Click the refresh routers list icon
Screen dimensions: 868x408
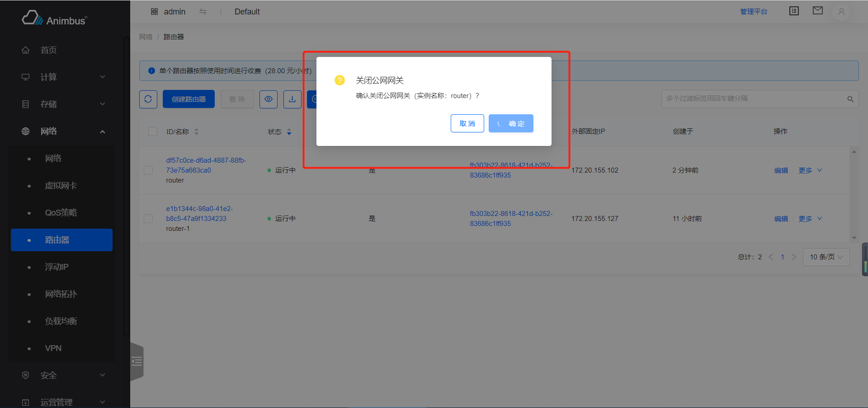point(148,99)
